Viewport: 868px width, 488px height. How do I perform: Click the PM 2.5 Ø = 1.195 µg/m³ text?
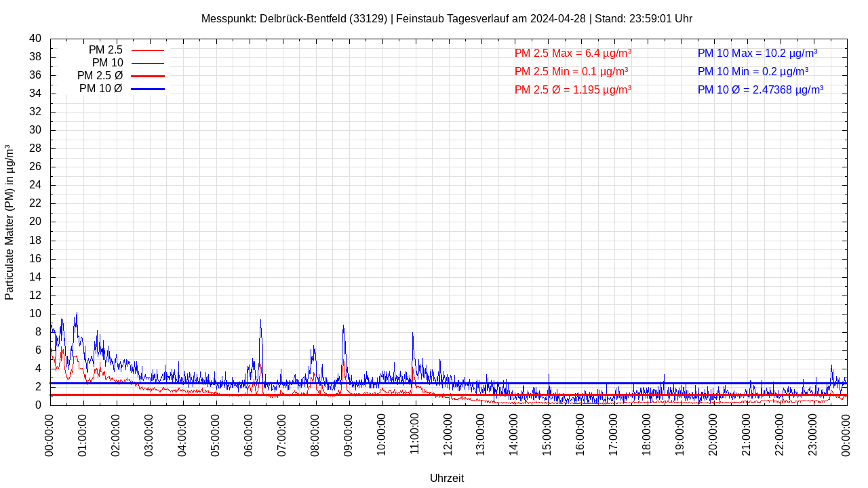click(573, 90)
